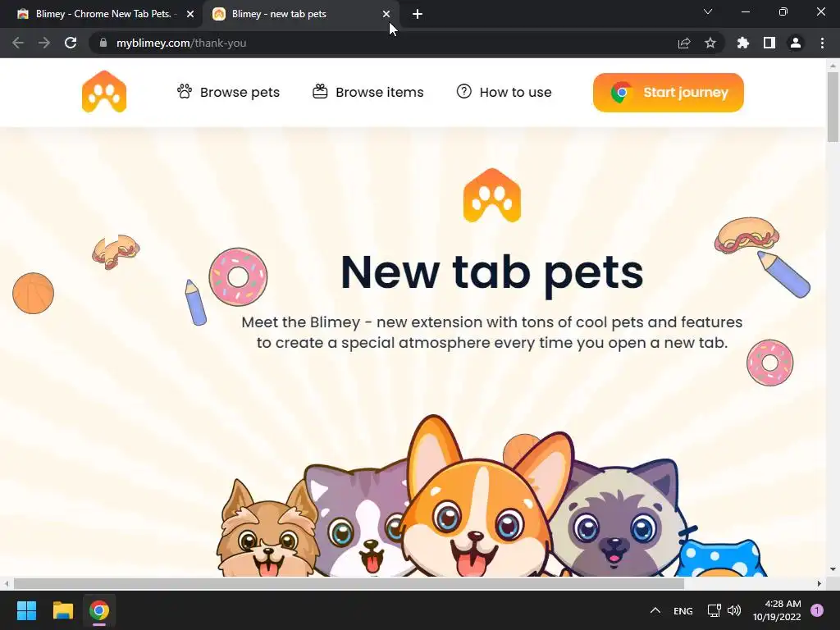Image resolution: width=840 pixels, height=630 pixels.
Task: Go back to previous page
Action: 18,43
